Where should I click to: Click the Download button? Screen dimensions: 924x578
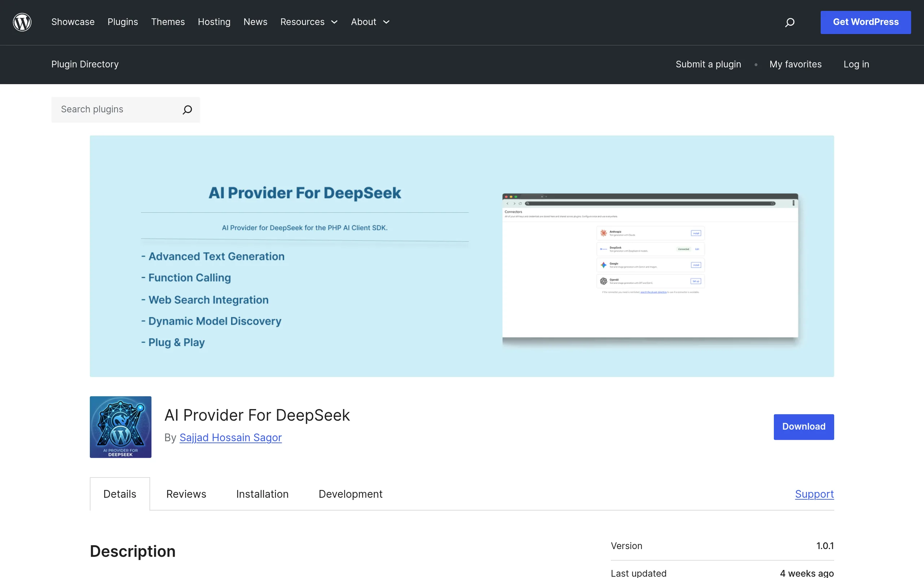(804, 427)
